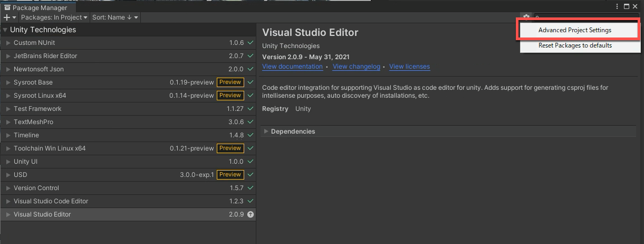
Task: Click the update-available arrow icon for Visual Studio Editor
Action: [251, 214]
